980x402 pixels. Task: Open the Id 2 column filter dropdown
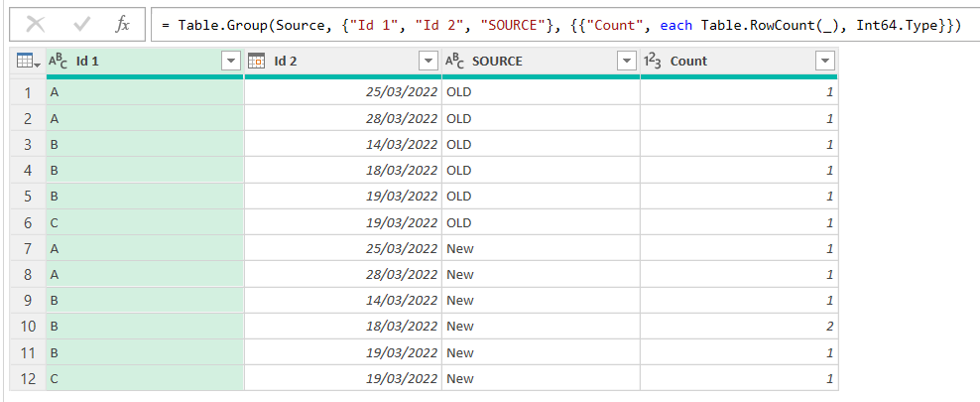click(429, 62)
